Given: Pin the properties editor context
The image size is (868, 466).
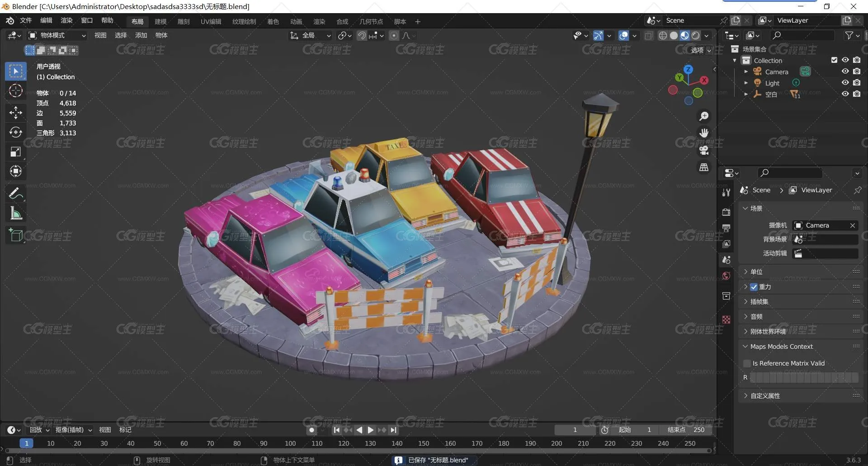Looking at the screenshot, I should (857, 190).
